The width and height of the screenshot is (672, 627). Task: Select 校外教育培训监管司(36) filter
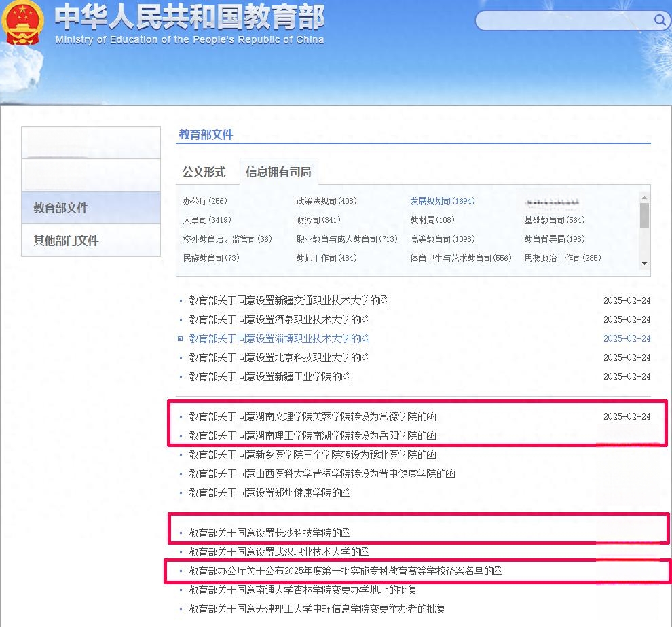click(227, 239)
